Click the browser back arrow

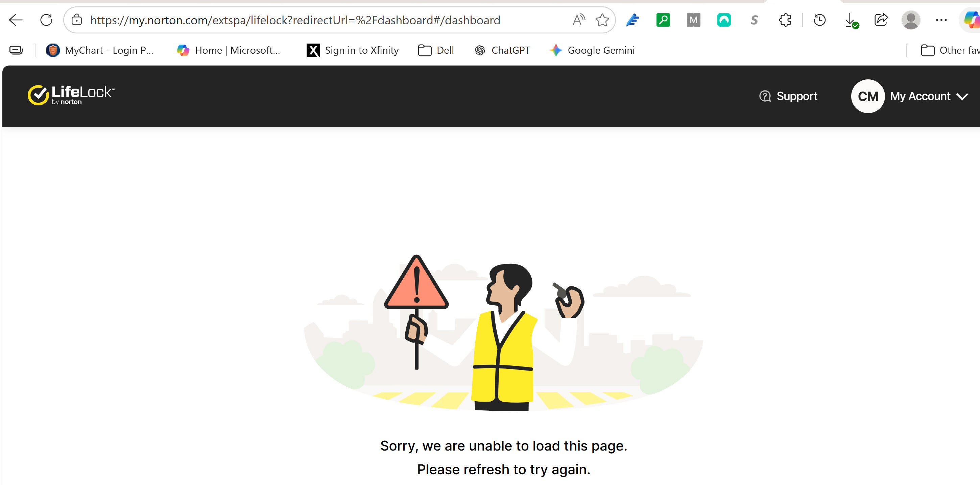(16, 20)
